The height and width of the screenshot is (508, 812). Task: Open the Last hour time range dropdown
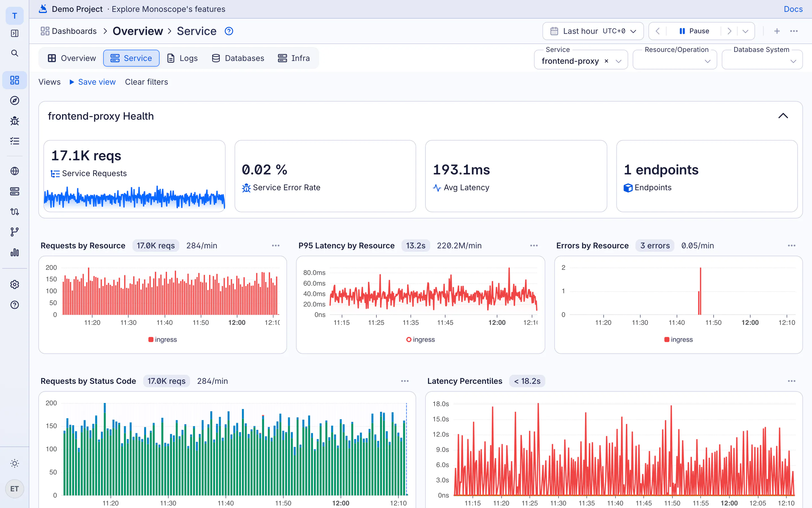593,31
